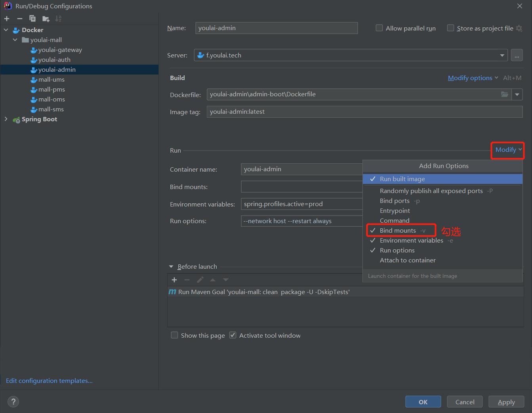Select Randomly publish all exposed ports option
Image resolution: width=532 pixels, height=413 pixels.
click(x=442, y=191)
